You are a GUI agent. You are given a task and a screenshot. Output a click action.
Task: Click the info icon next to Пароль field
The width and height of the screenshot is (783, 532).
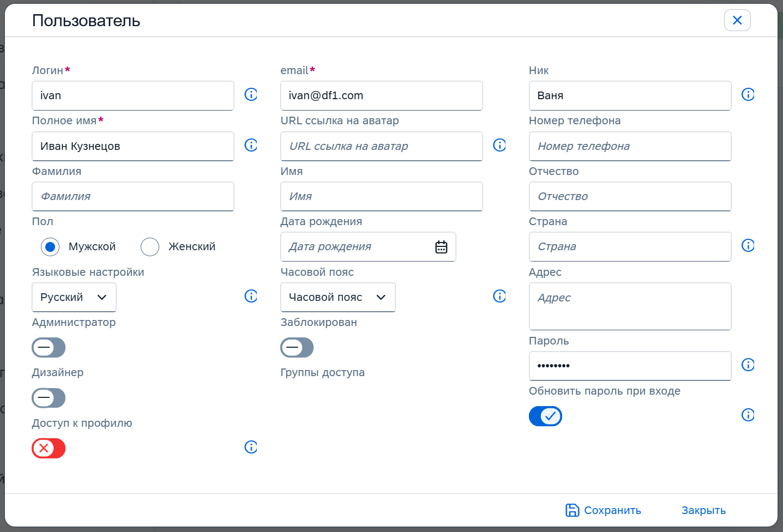(x=748, y=365)
